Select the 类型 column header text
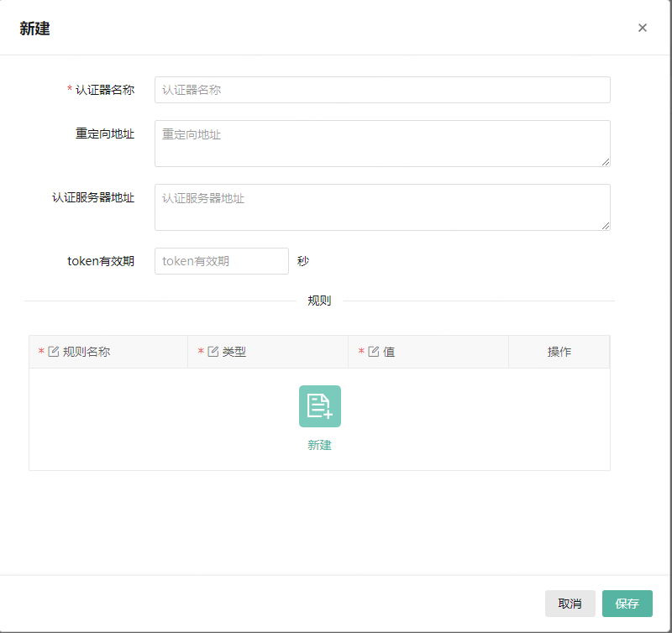Screen dimensions: 672x633 234,352
